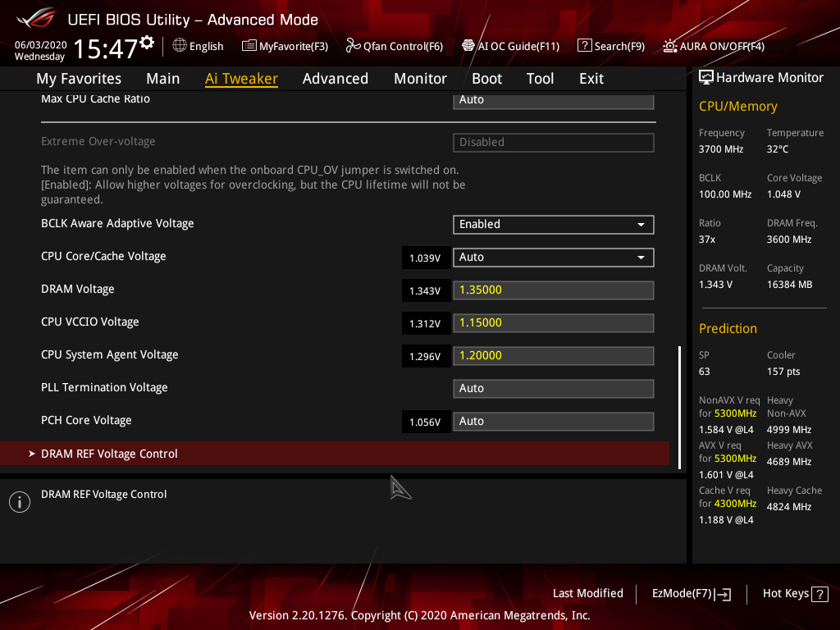Open Hot Keys help via question mark icon
The width and height of the screenshot is (840, 630).
821,593
